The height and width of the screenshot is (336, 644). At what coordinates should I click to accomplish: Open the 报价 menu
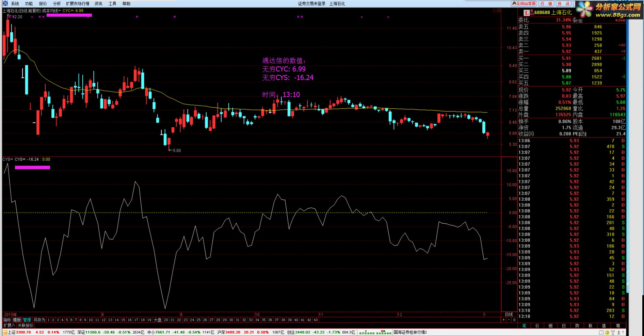coord(43,4)
